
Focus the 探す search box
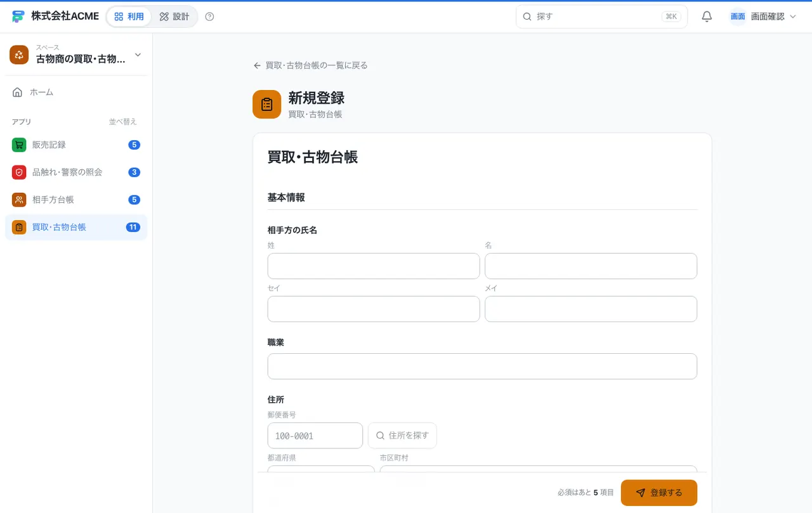click(601, 16)
